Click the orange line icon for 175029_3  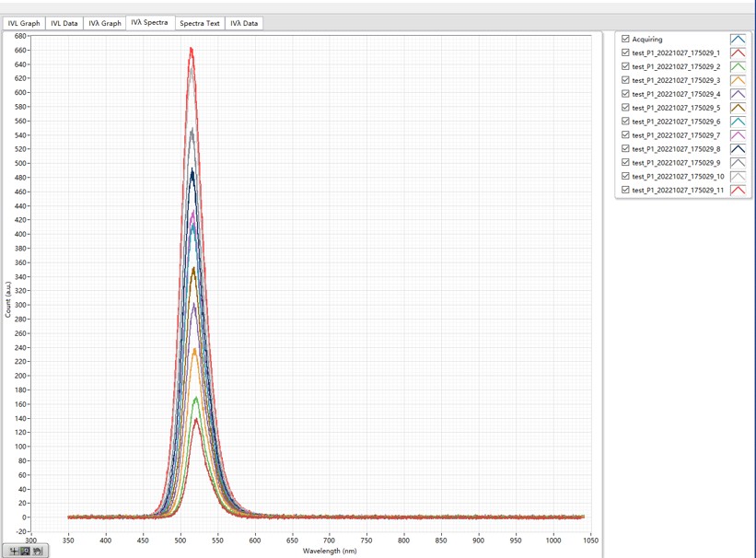[738, 81]
